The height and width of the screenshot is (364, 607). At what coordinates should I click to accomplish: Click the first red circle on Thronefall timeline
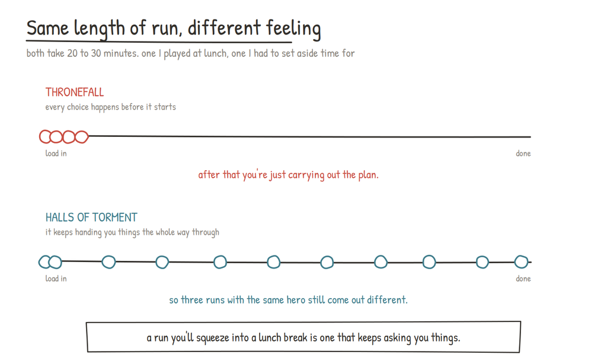pyautogui.click(x=46, y=137)
